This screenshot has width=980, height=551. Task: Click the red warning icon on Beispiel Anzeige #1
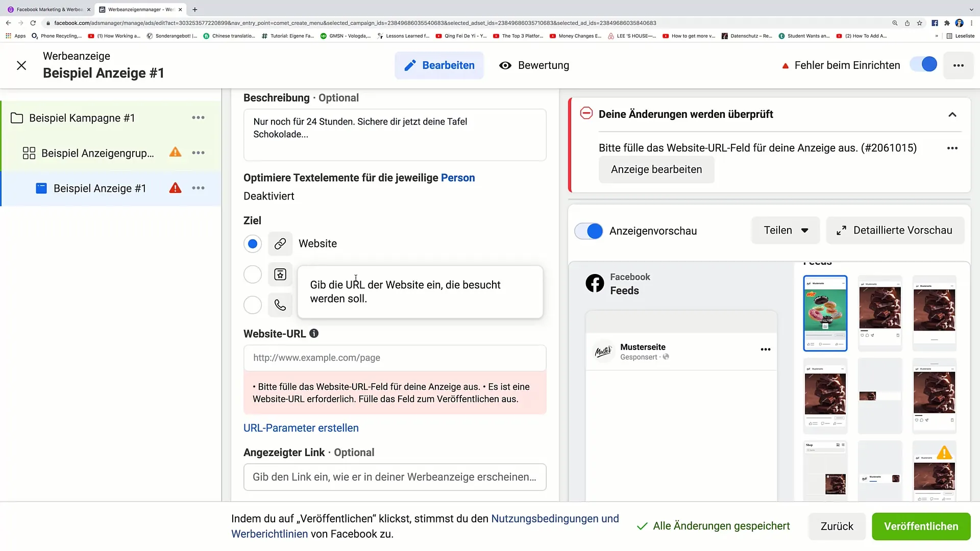point(175,188)
